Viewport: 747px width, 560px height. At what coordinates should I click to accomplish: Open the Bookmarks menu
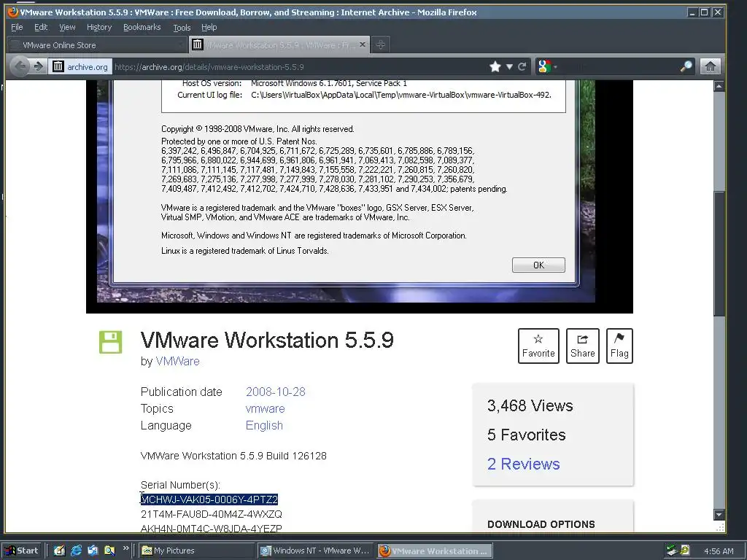142,27
